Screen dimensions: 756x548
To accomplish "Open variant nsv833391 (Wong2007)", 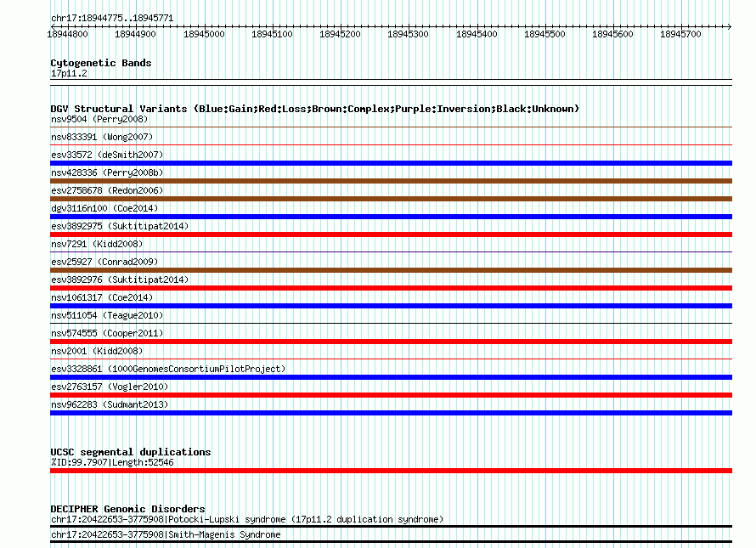I will click(102, 137).
